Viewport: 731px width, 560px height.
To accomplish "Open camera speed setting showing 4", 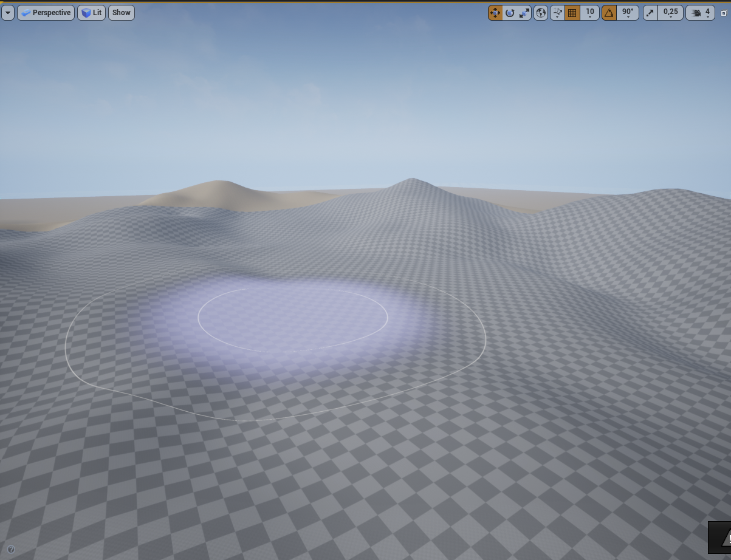I will pos(701,13).
